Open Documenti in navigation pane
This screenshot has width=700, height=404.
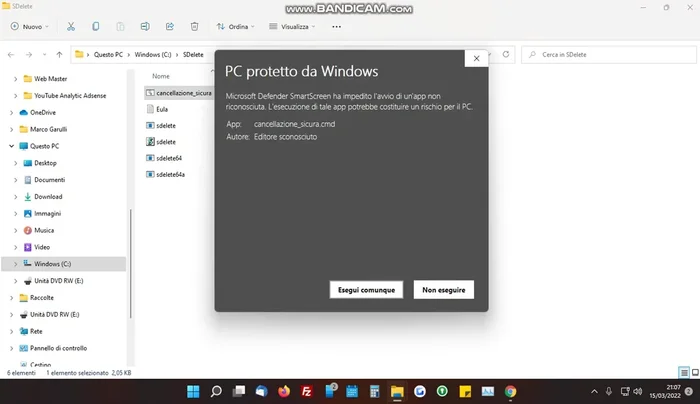49,180
